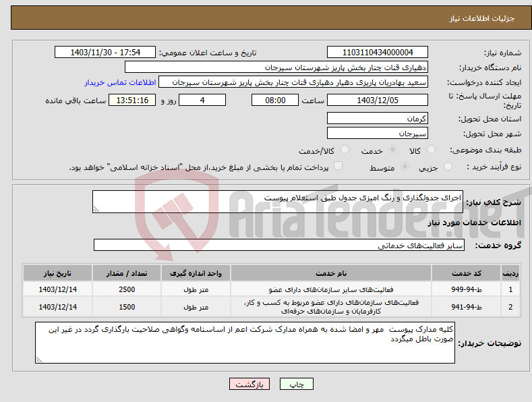Select the متوسط purchase type radio
Image resolution: width=532 pixels, height=402 pixels.
click(x=405, y=167)
